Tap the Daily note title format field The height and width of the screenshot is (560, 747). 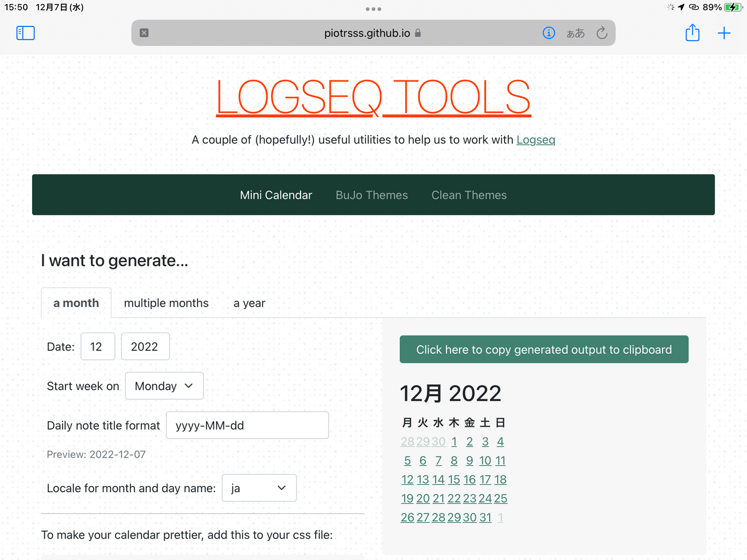pyautogui.click(x=247, y=425)
